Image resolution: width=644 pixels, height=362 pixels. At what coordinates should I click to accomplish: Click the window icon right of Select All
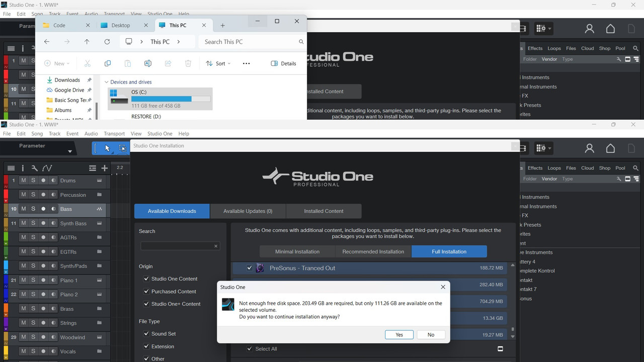point(500,348)
